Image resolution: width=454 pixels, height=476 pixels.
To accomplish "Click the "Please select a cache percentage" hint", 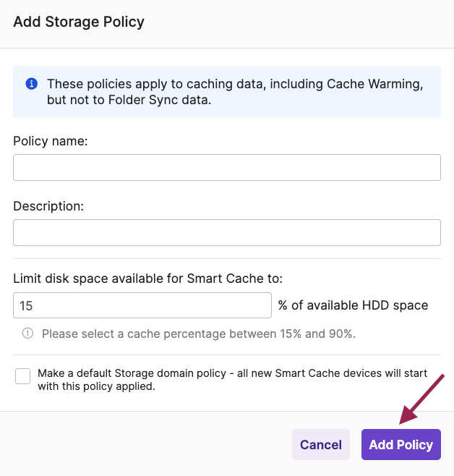I will (199, 334).
